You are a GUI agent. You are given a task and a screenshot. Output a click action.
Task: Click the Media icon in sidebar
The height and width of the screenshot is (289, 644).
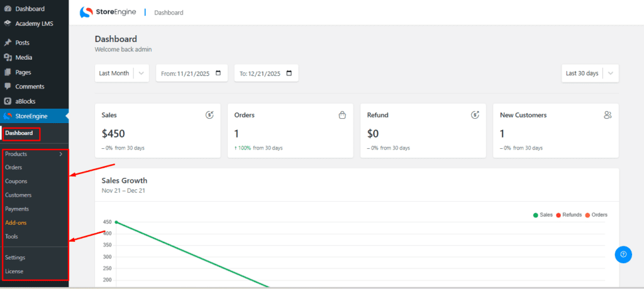[x=8, y=57]
